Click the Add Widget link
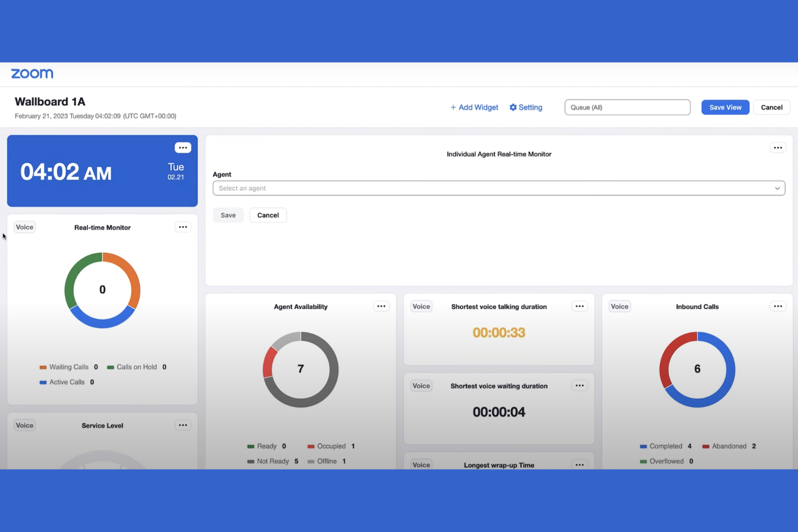Screen dimensions: 798x532 (474, 107)
